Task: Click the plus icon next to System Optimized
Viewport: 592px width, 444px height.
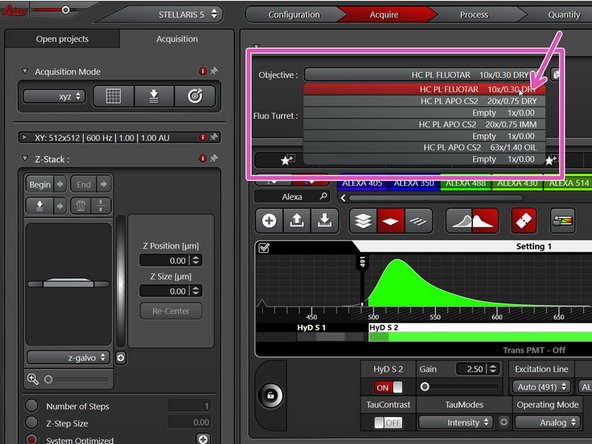Action: click(x=203, y=439)
